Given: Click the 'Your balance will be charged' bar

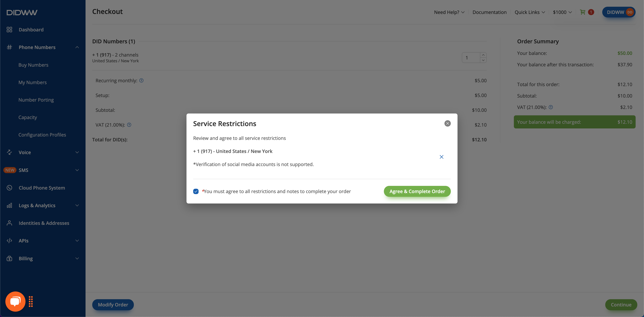Looking at the screenshot, I should pos(575,122).
